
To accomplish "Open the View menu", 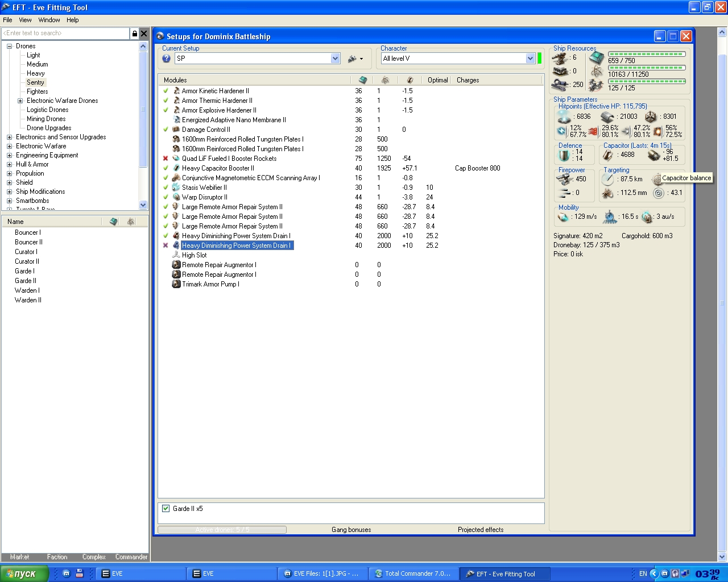I will (25, 20).
